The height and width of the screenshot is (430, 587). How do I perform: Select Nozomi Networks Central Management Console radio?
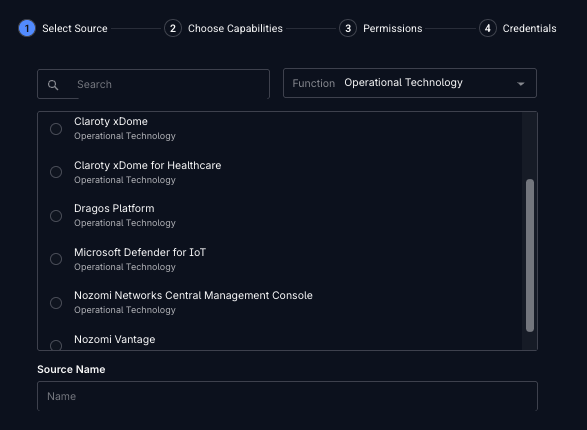point(56,302)
